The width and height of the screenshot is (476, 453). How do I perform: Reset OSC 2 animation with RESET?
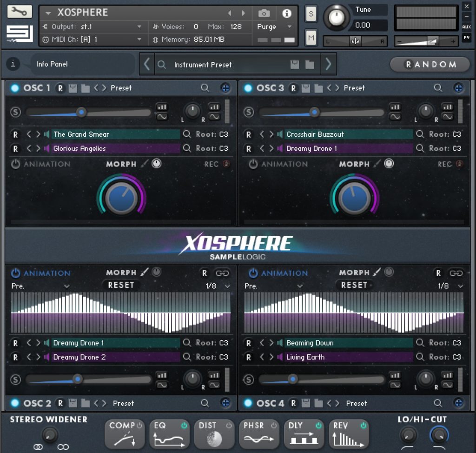point(121,285)
